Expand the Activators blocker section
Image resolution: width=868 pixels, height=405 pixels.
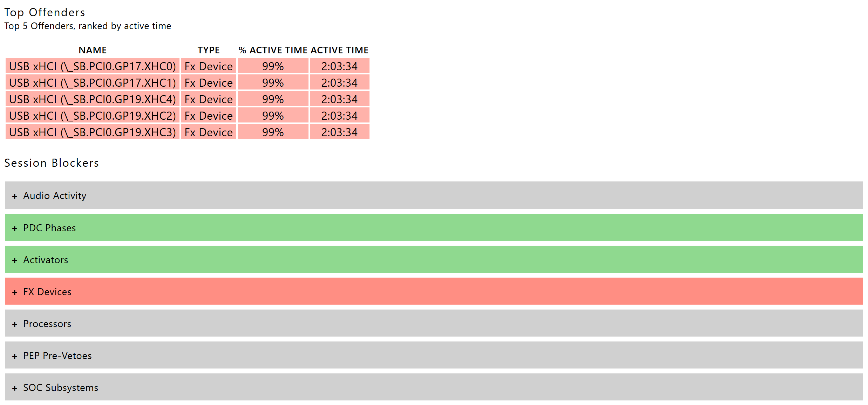(x=46, y=260)
